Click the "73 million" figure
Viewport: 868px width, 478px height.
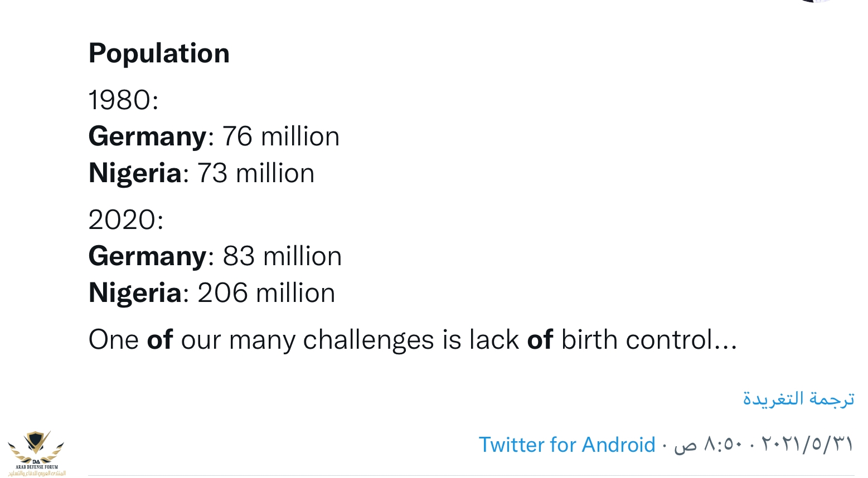click(x=256, y=173)
